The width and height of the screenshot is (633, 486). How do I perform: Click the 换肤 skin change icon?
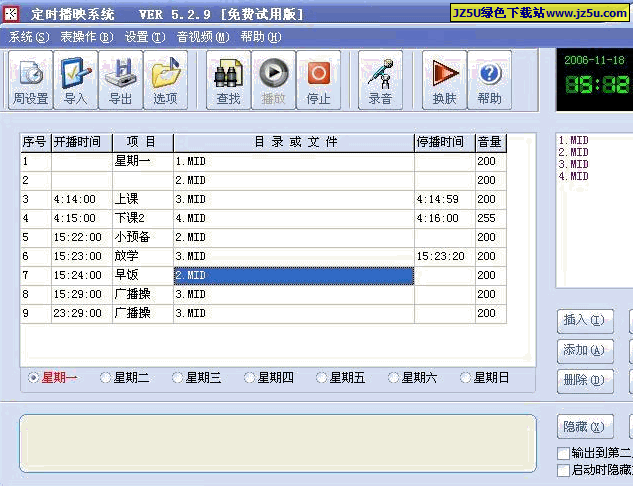(444, 80)
